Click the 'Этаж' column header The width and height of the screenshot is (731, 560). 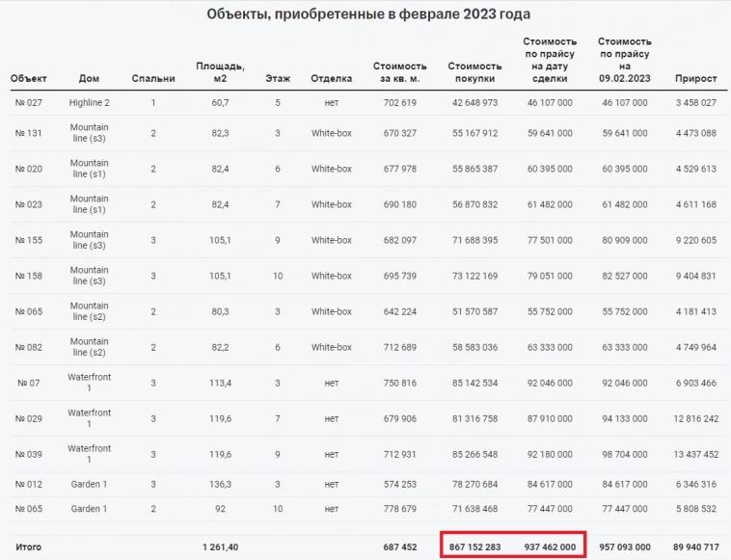coord(278,78)
